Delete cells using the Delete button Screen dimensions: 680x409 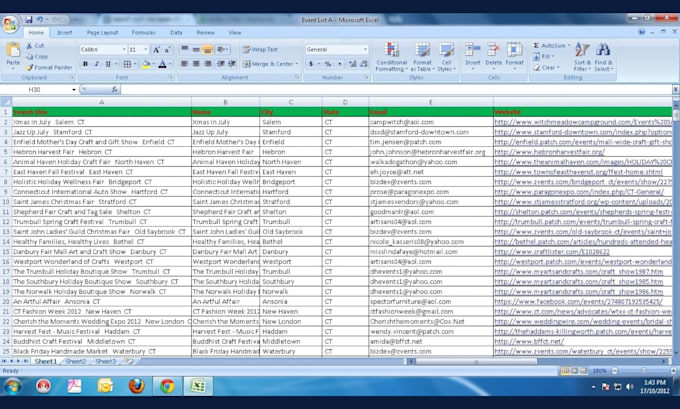(493, 56)
